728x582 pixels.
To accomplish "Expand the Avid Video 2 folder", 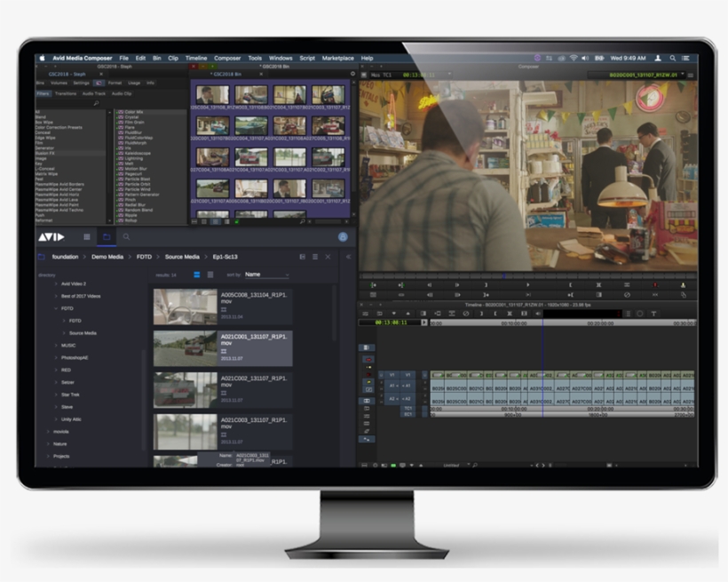I will pos(56,283).
